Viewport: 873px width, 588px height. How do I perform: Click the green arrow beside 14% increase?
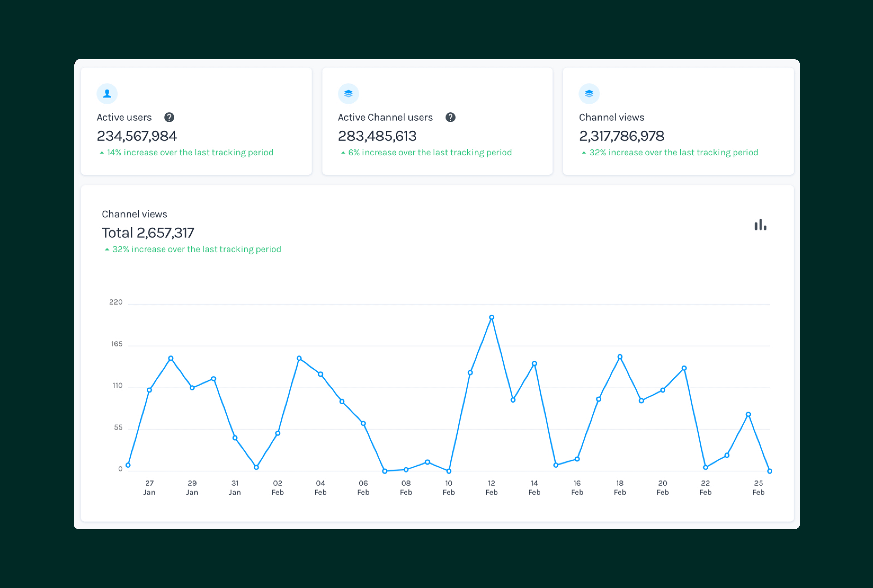tap(102, 153)
